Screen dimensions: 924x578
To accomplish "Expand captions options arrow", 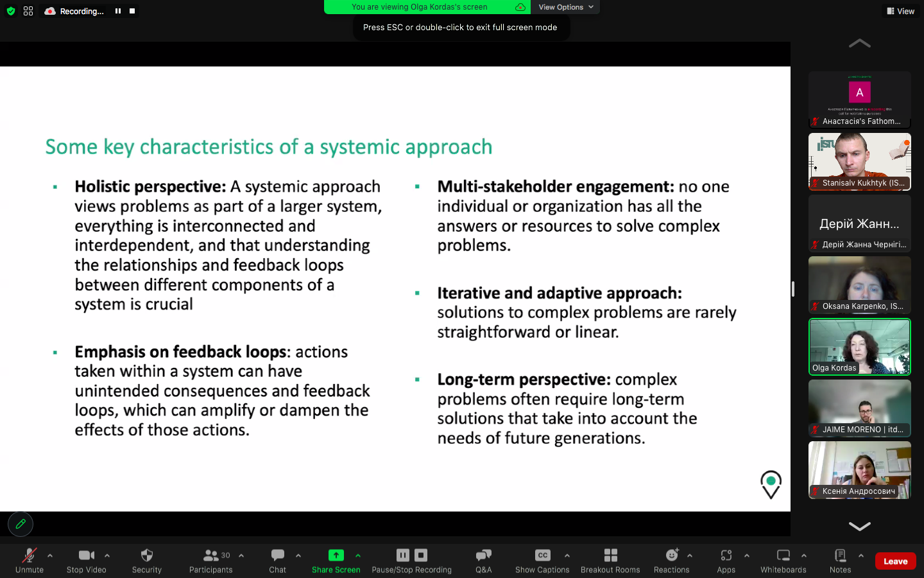I will click(567, 556).
